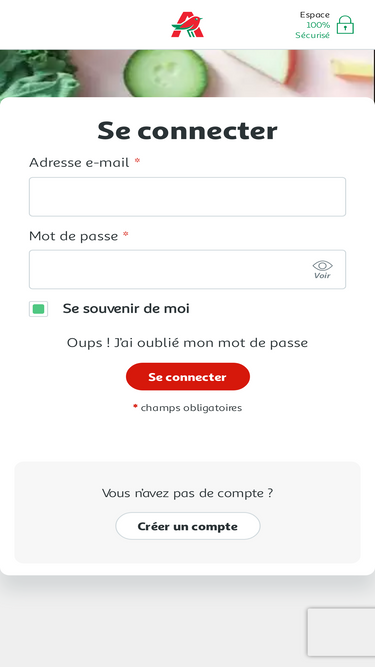Open 'Oups ! J'ai oublié mon mot de passe' link
375x667 pixels.
coord(188,343)
